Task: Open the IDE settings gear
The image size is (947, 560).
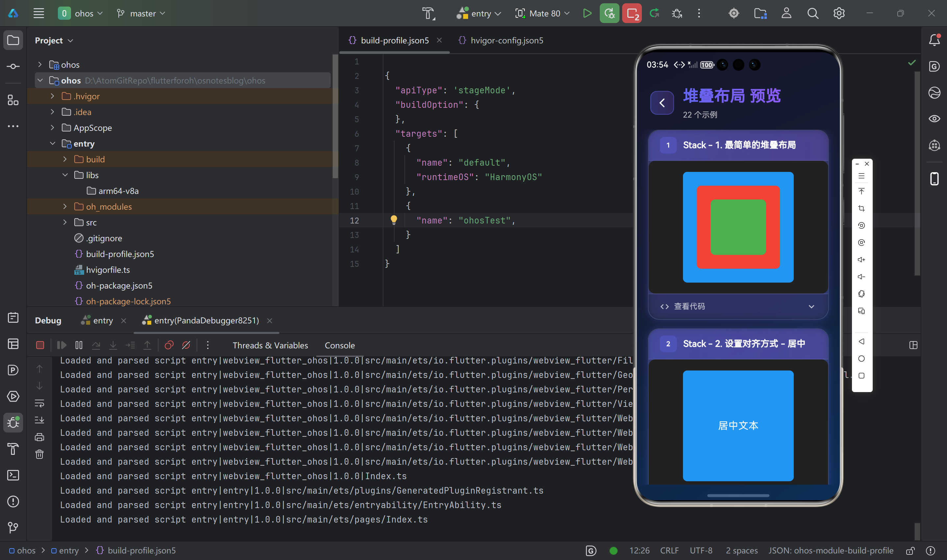Action: tap(839, 13)
